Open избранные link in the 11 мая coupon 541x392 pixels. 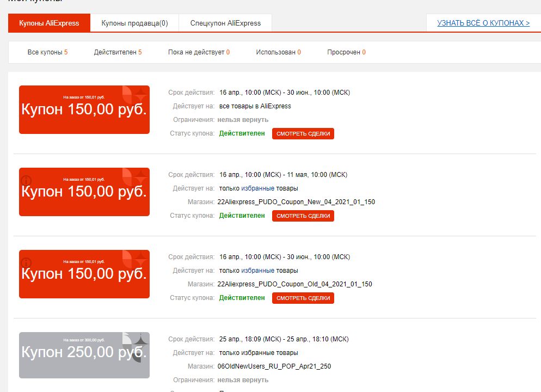click(x=258, y=188)
